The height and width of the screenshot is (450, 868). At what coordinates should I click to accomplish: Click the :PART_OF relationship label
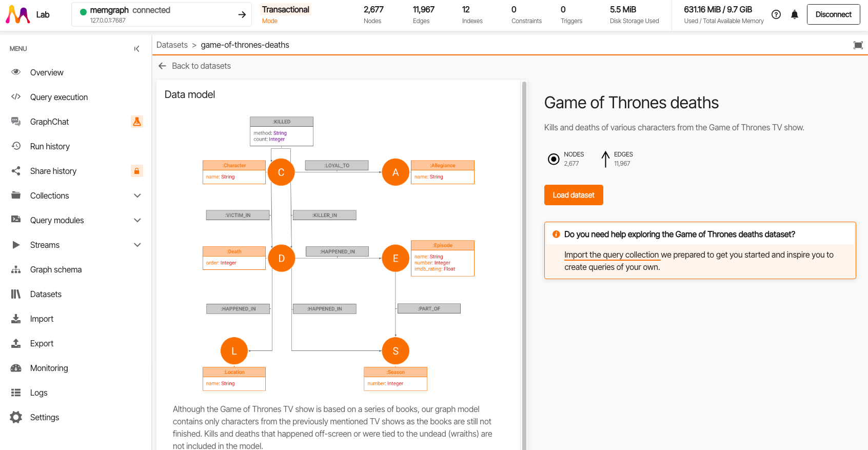[429, 308]
